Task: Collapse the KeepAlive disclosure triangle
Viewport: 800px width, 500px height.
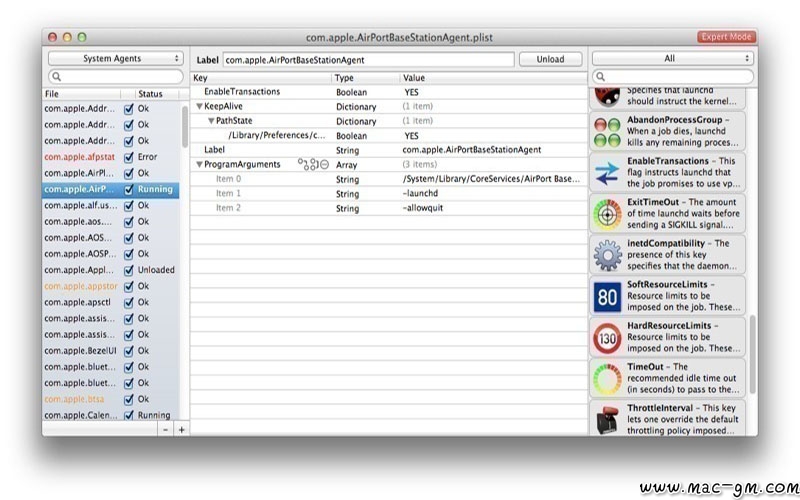Action: click(x=199, y=106)
